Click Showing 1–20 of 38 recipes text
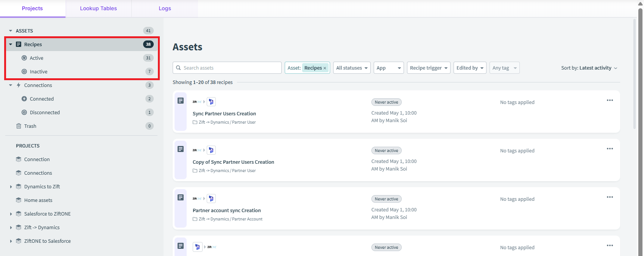The height and width of the screenshot is (256, 644). pos(203,82)
